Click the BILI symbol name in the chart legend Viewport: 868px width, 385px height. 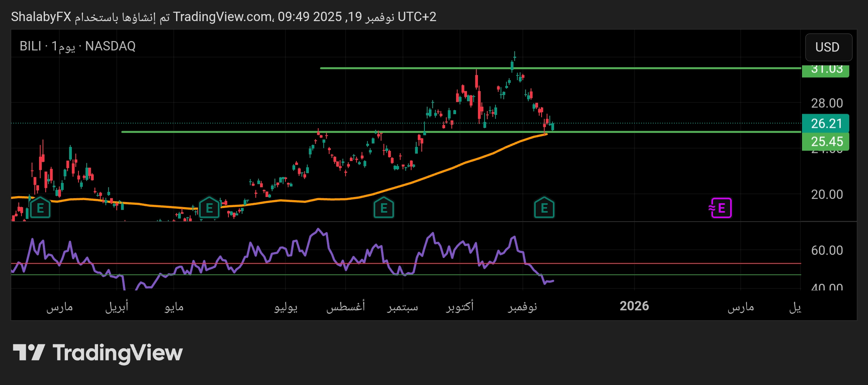30,46
